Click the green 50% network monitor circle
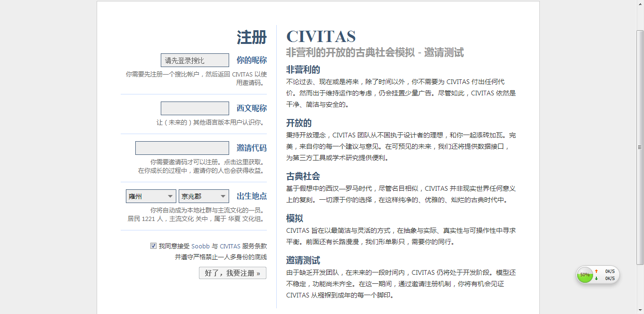 click(585, 275)
